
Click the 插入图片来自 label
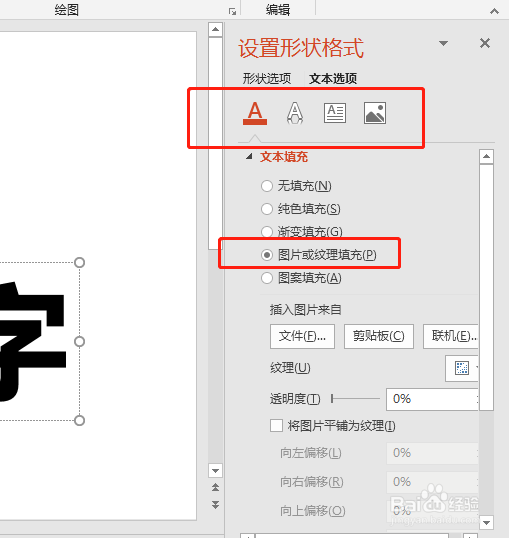pos(305,310)
